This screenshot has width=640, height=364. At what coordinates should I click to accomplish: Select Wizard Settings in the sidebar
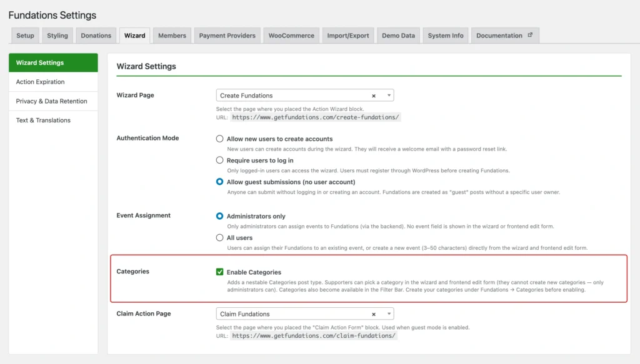point(53,63)
